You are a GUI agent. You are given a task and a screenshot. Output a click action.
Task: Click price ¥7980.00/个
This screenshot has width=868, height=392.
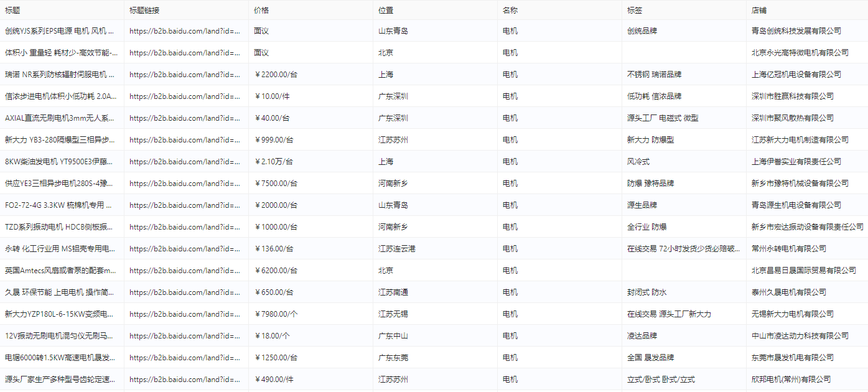(x=276, y=314)
